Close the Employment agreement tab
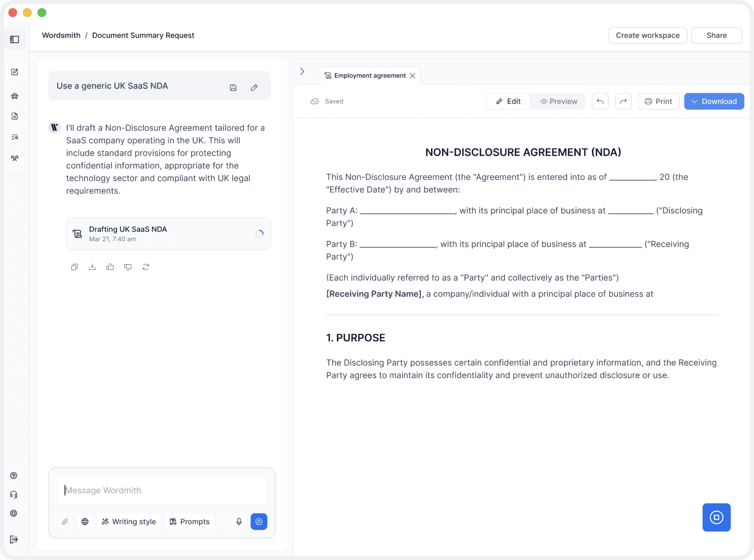754x560 pixels. pyautogui.click(x=412, y=76)
